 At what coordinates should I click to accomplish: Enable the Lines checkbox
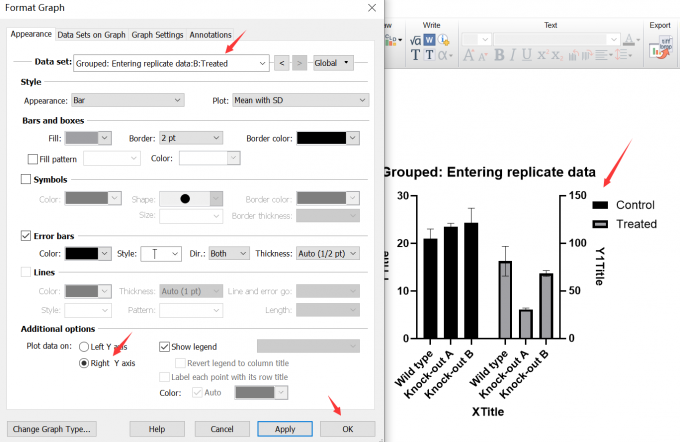click(26, 272)
